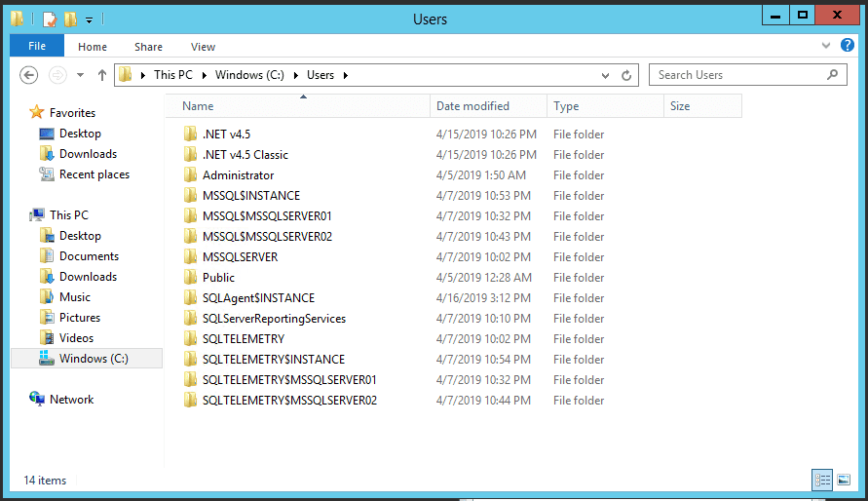Sort by Date modified column
The width and height of the screenshot is (868, 501).
(472, 106)
